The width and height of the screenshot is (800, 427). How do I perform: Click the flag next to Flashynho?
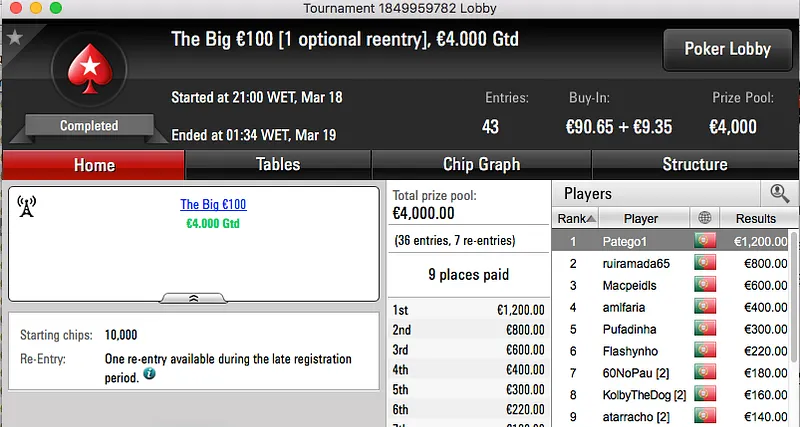point(705,351)
